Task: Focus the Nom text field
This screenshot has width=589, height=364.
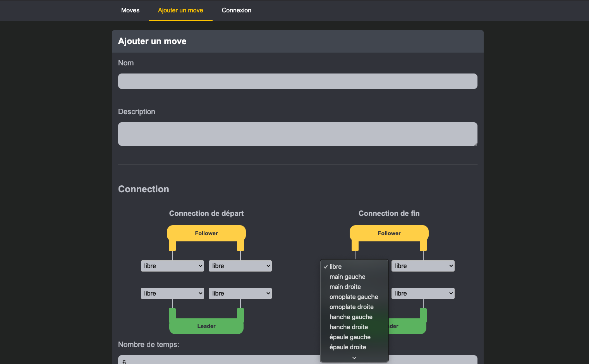Action: (x=297, y=81)
